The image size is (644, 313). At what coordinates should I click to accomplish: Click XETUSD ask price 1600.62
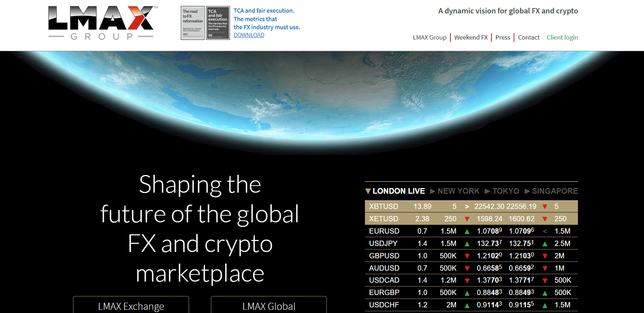522,219
